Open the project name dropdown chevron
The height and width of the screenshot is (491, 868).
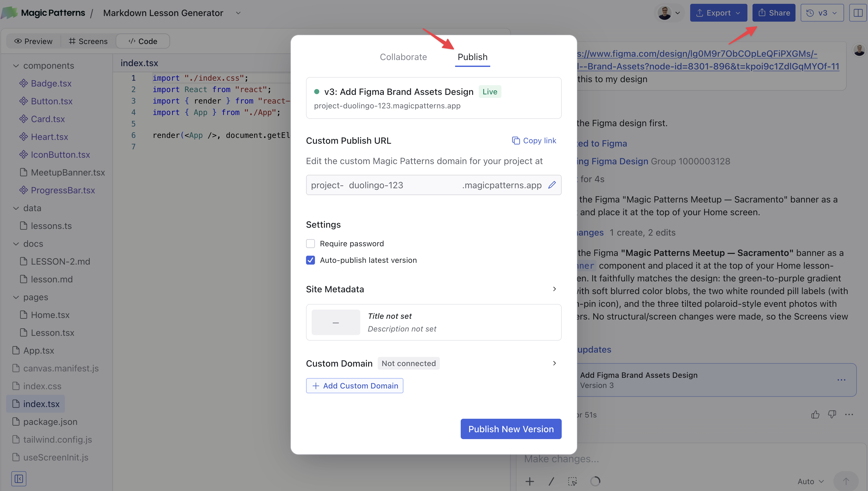238,13
